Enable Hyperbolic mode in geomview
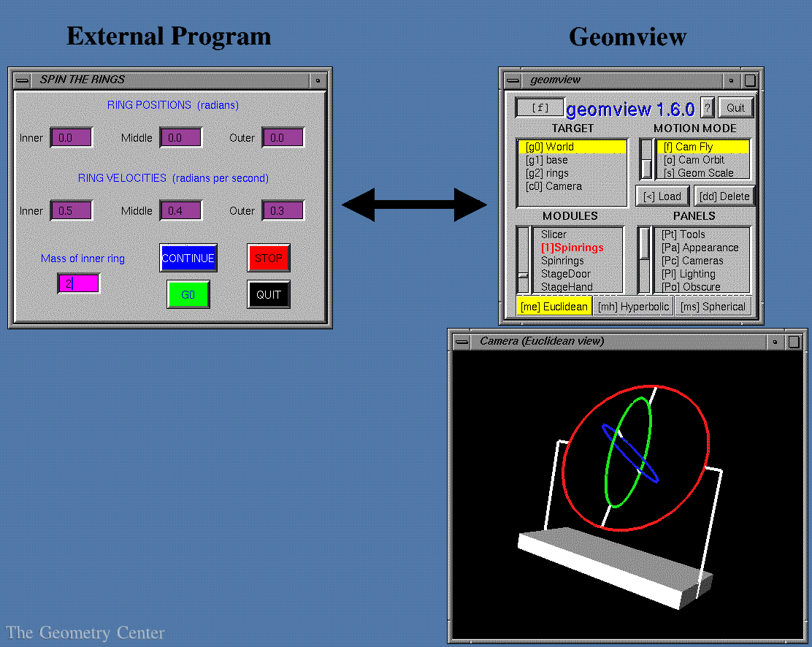 [634, 306]
